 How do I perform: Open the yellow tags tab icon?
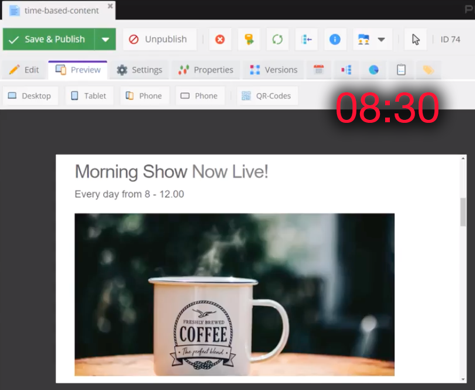[x=428, y=70]
